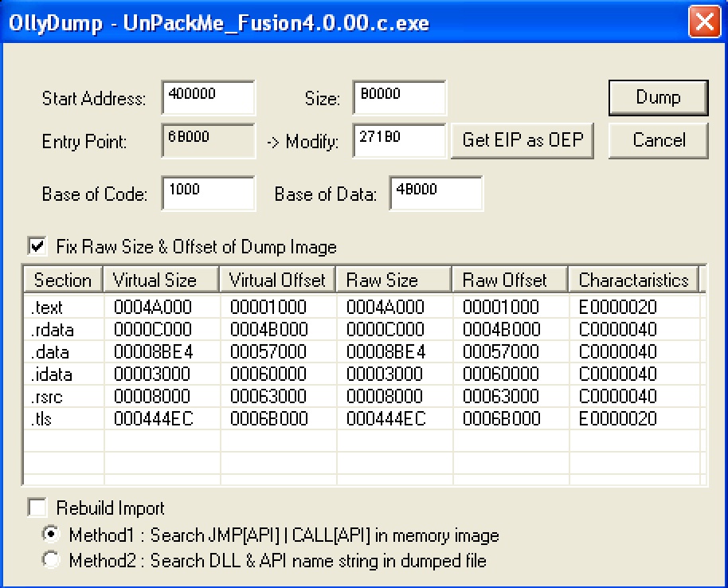Image resolution: width=728 pixels, height=588 pixels.
Task: Click .text raw offset 00001000
Action: click(501, 307)
